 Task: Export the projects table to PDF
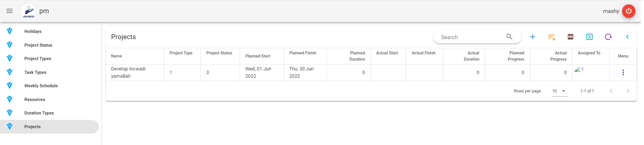coord(570,37)
